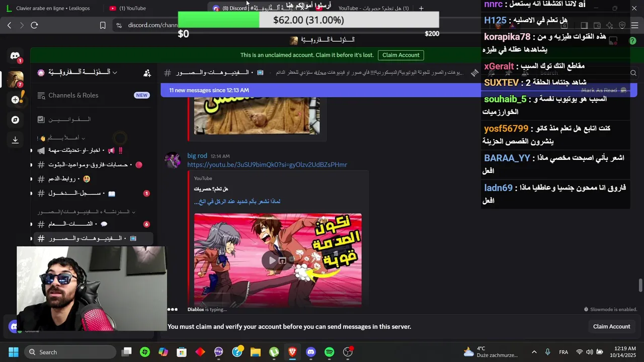
Task: Click the Download Apps arrow icon
Action: tap(15, 140)
